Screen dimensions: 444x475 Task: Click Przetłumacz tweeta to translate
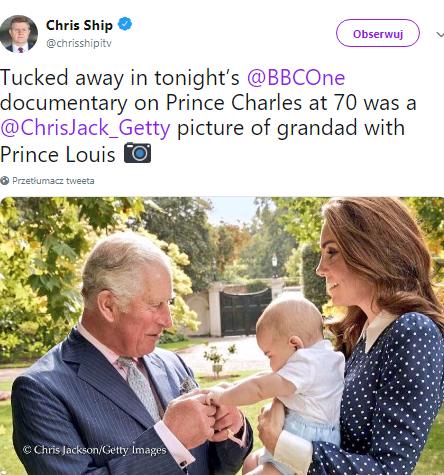point(53,181)
